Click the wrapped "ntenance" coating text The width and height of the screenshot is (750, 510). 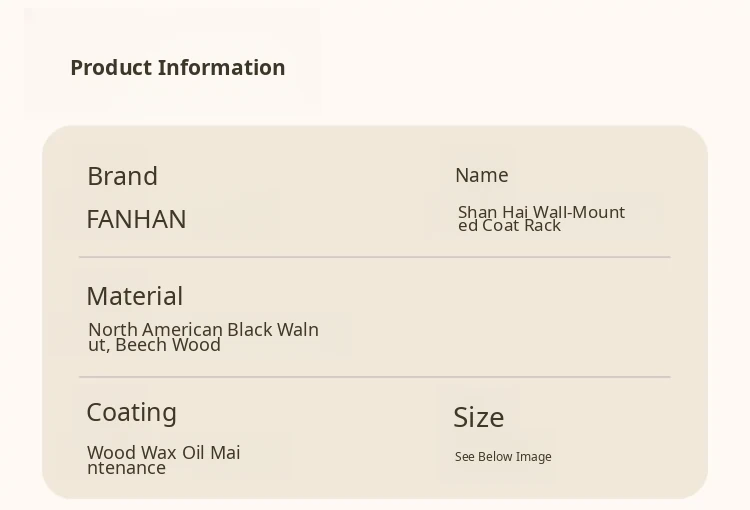(126, 468)
